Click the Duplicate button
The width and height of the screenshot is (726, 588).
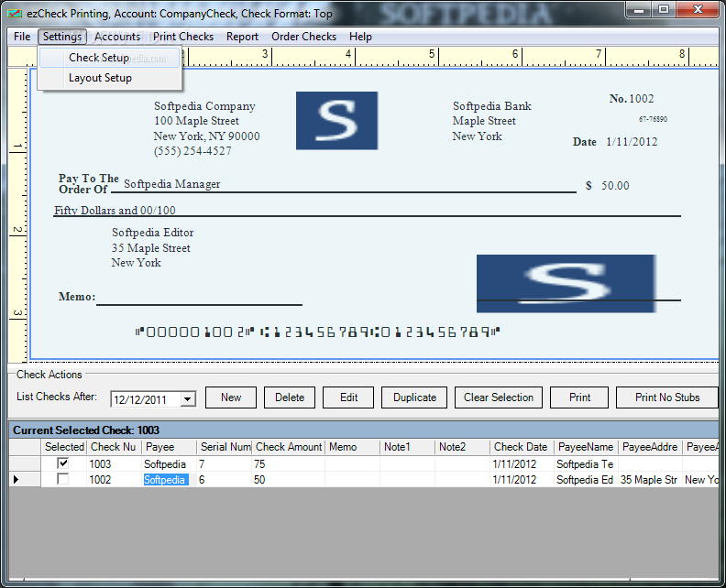pyautogui.click(x=414, y=397)
